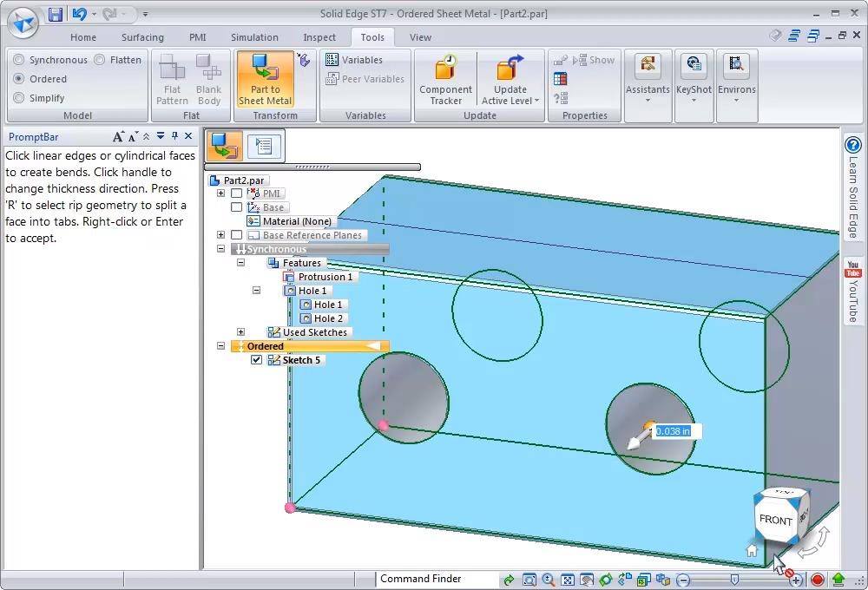The image size is (868, 590).
Task: Open the Solid Edge application button
Action: (23, 23)
